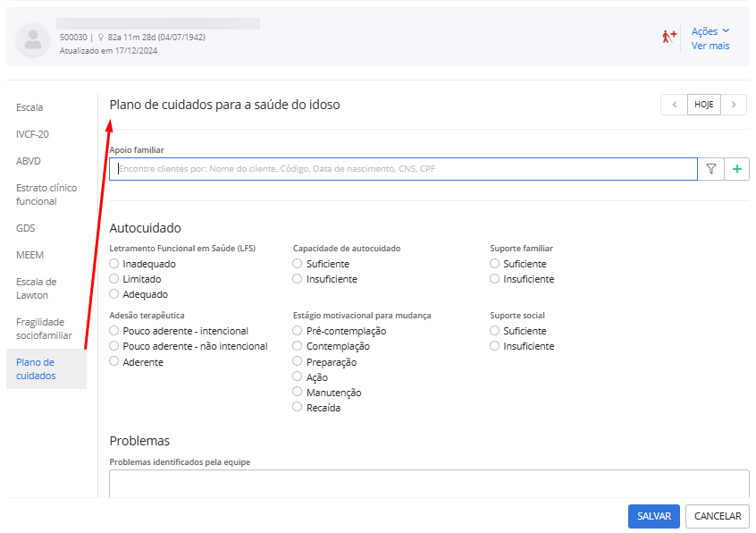
Task: Click 'Atualizado em 17/12/2024' text
Action: point(108,51)
